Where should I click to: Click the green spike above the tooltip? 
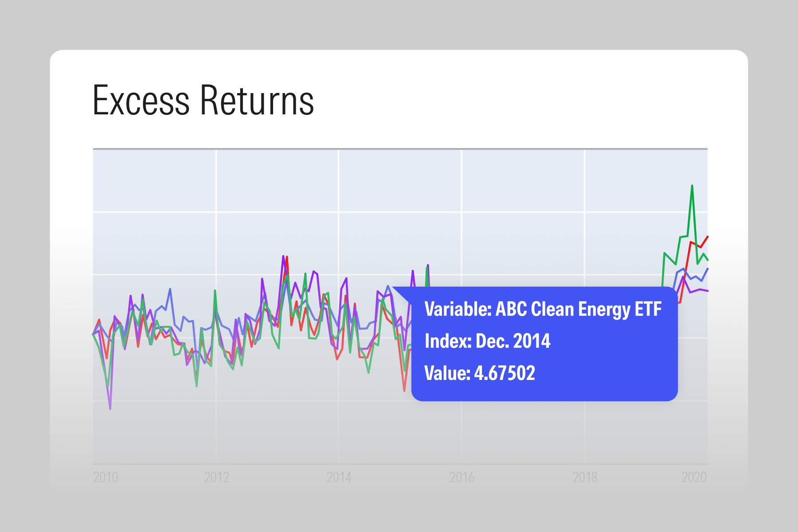(427, 268)
